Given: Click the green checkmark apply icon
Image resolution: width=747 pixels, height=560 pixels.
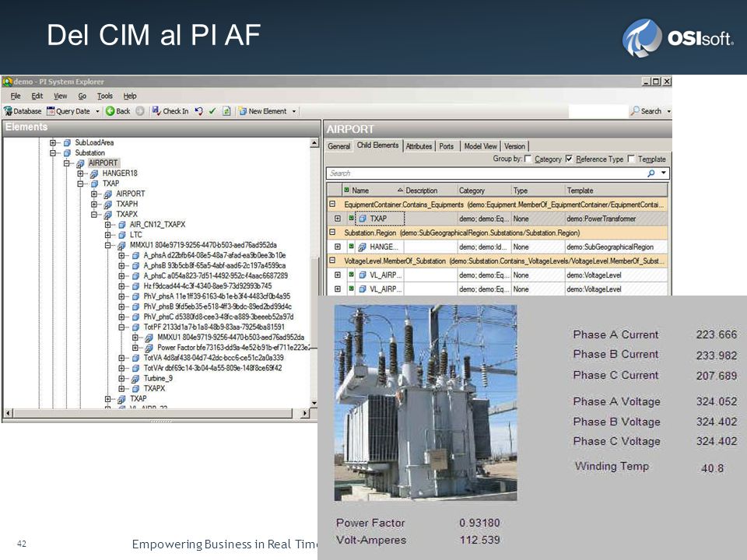Looking at the screenshot, I should point(212,111).
